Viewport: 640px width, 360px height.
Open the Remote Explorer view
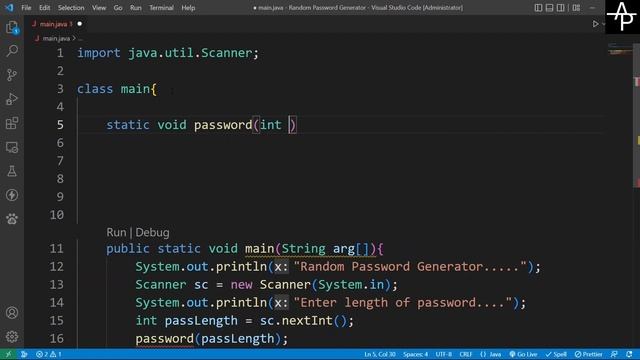tap(12, 147)
